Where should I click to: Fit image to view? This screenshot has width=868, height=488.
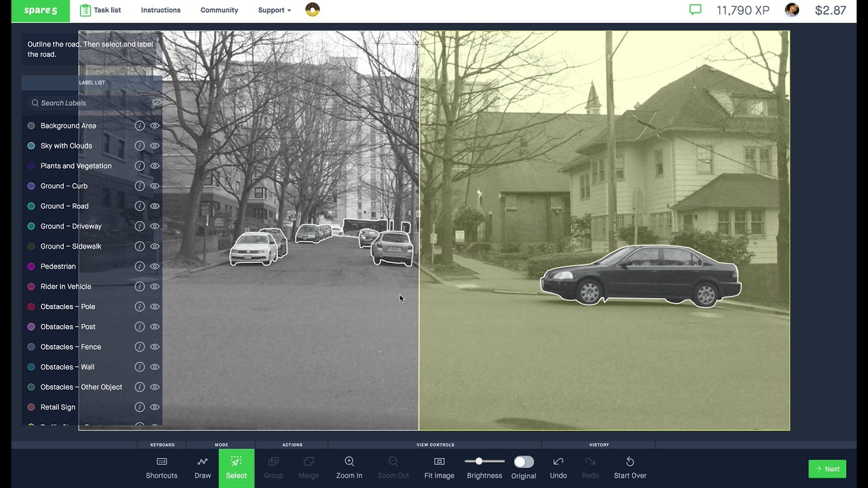coord(439,468)
